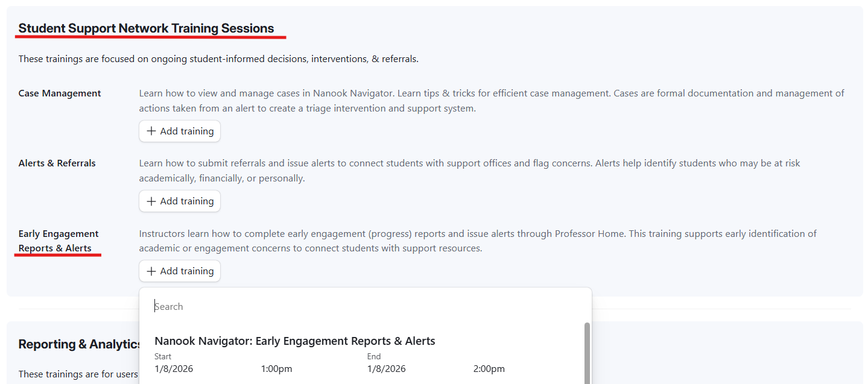
Task: Toggle the Add training dropdown for Early Engagement
Action: 180,271
